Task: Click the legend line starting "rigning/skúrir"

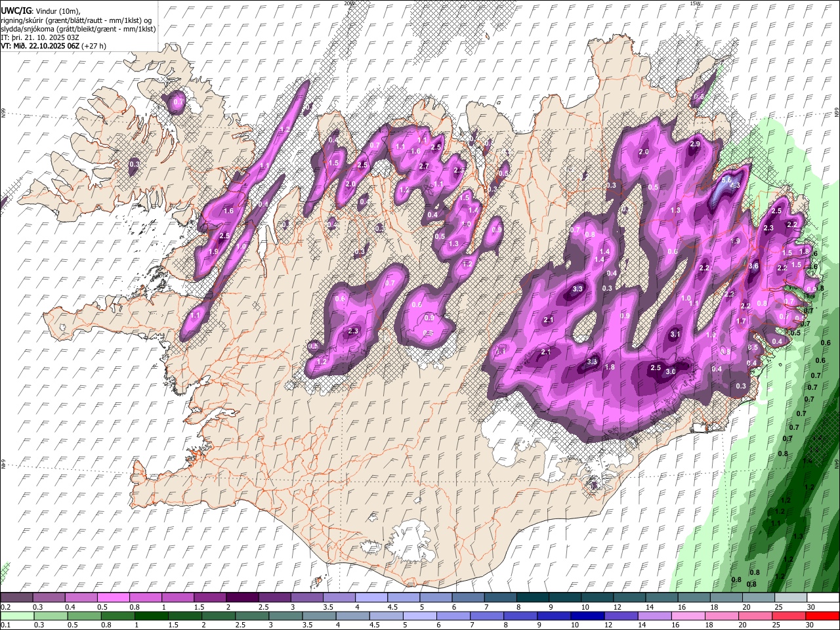Action: (x=76, y=20)
